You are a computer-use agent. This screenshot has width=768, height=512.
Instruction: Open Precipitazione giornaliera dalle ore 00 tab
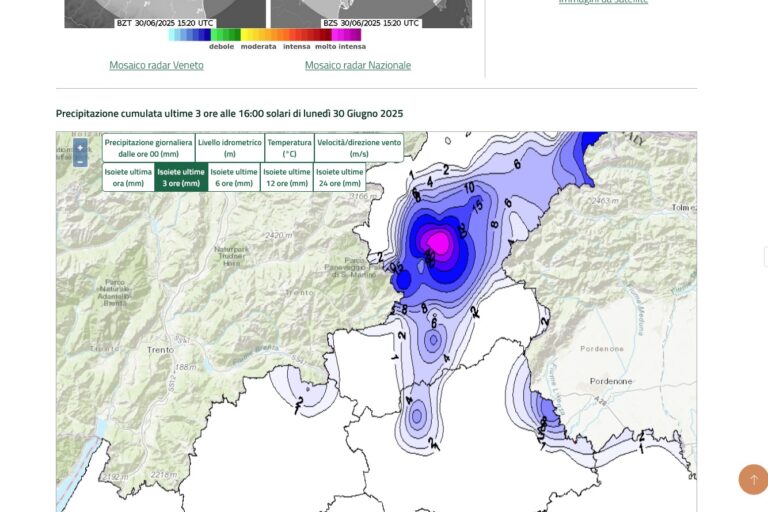pos(148,148)
